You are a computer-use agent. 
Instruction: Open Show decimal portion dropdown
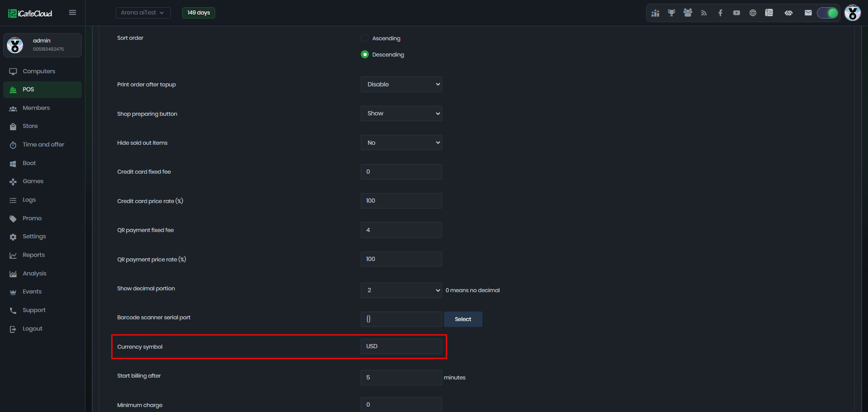[x=401, y=290]
